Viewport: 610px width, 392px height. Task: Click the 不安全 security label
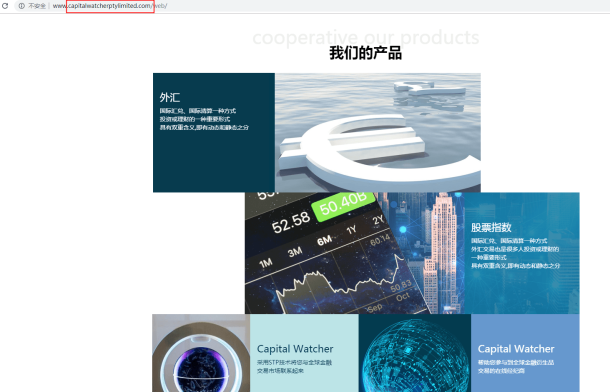coord(37,6)
